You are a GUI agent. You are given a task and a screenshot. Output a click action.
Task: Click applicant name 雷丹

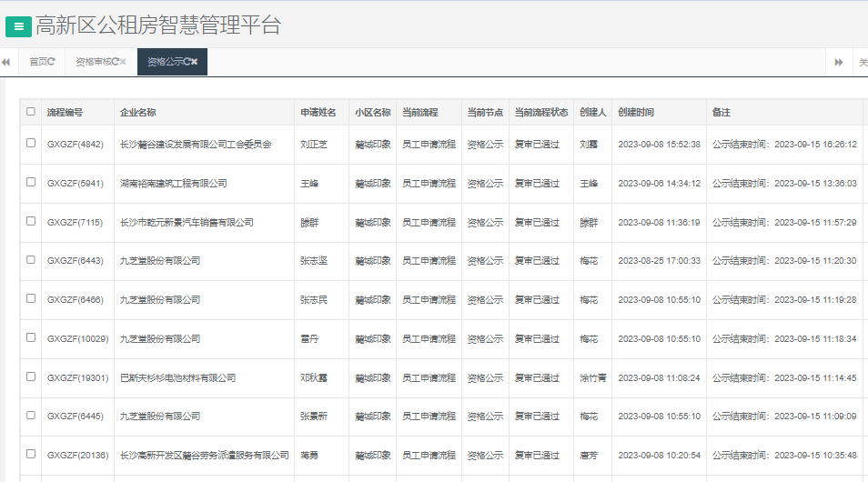coord(309,338)
